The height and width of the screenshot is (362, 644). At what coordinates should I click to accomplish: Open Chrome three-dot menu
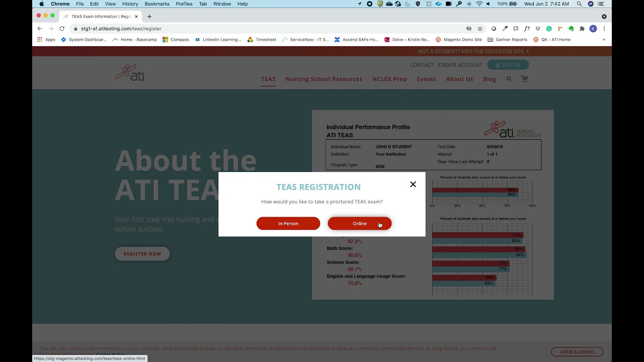[604, 29]
